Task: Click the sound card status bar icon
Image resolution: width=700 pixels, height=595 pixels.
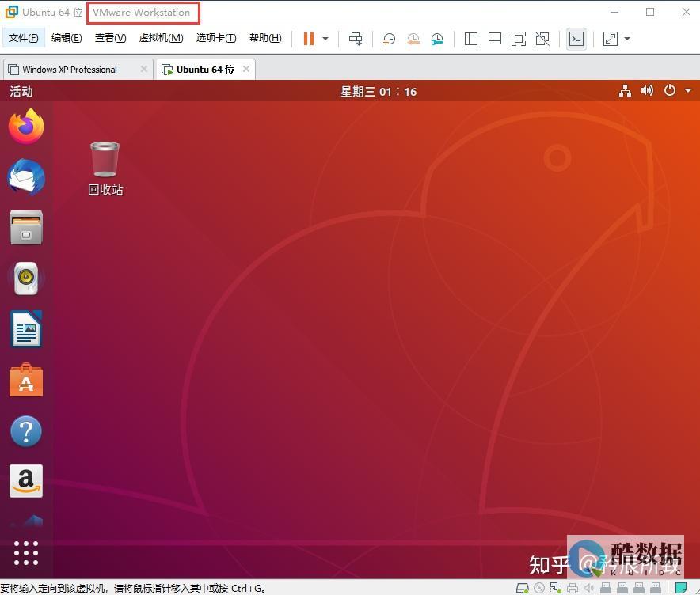Action: point(589,589)
